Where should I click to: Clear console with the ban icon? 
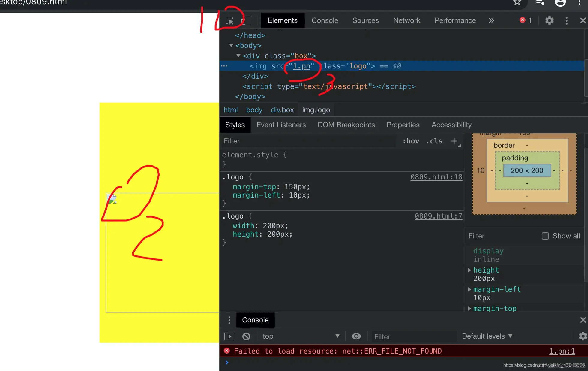246,336
